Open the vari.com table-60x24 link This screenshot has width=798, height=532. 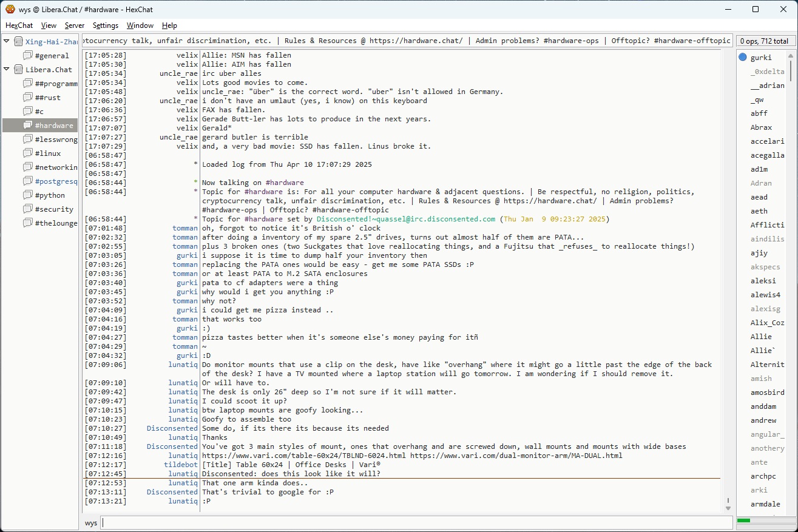click(303, 456)
